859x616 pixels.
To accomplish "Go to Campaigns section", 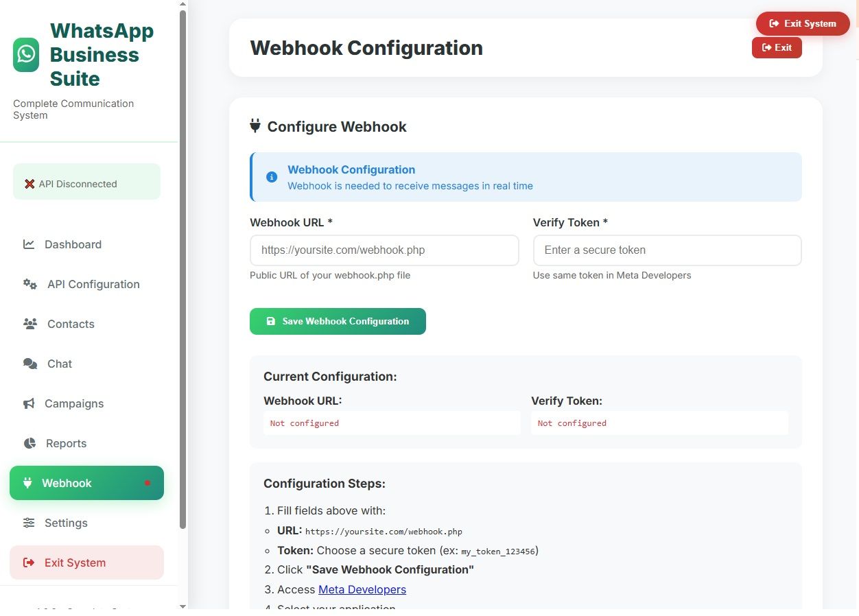I will [x=74, y=403].
